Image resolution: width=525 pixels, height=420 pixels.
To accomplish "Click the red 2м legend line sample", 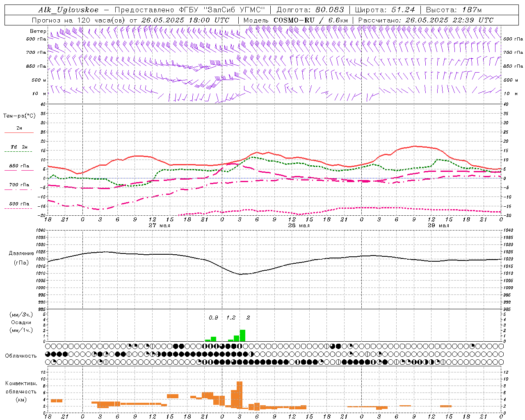I will pyautogui.click(x=19, y=133).
